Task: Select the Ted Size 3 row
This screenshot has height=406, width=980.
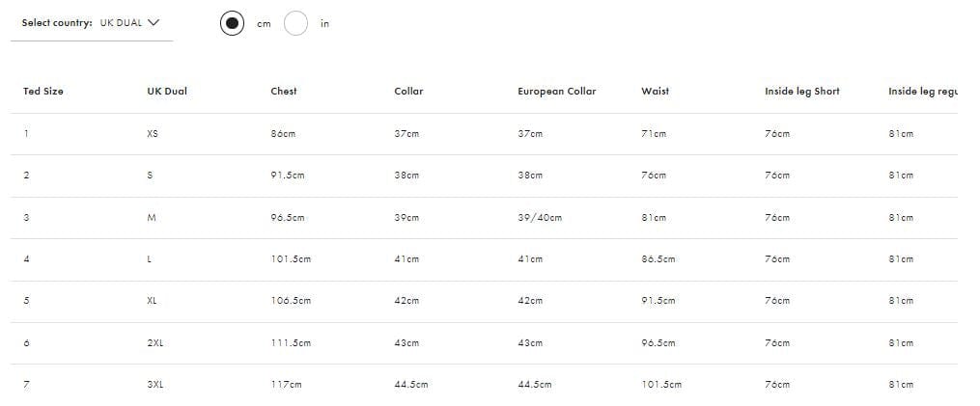Action: (26, 218)
